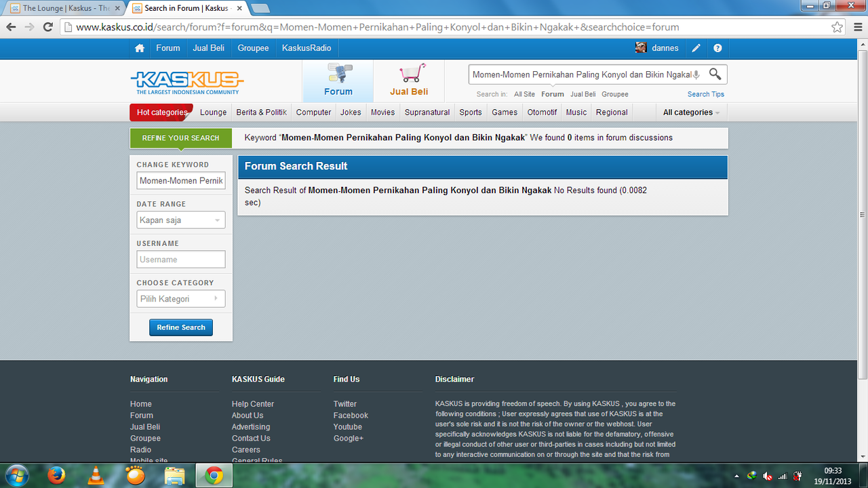Open the Computer category
This screenshot has height=488, width=868.
(314, 113)
